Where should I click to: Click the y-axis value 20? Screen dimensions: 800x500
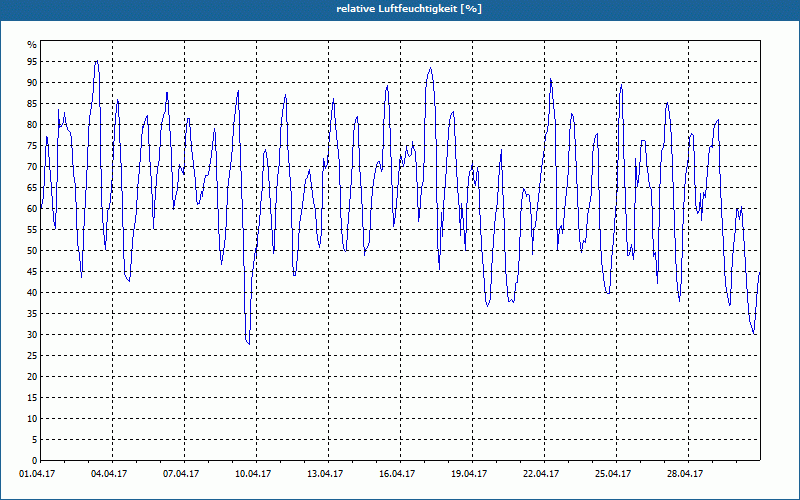pyautogui.click(x=32, y=377)
